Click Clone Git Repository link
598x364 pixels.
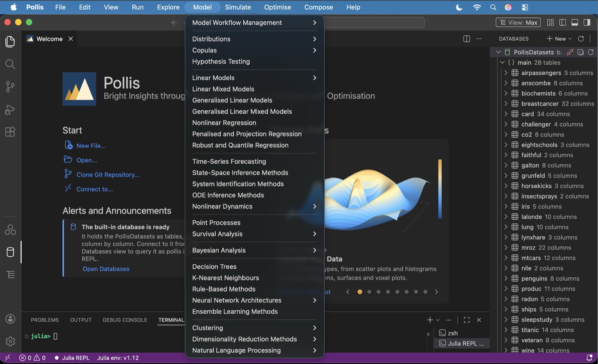(108, 175)
